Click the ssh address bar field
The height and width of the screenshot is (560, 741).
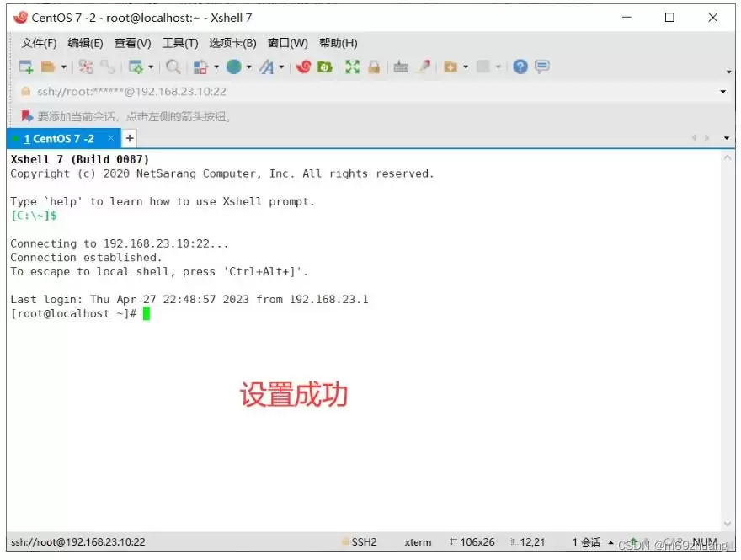[369, 92]
